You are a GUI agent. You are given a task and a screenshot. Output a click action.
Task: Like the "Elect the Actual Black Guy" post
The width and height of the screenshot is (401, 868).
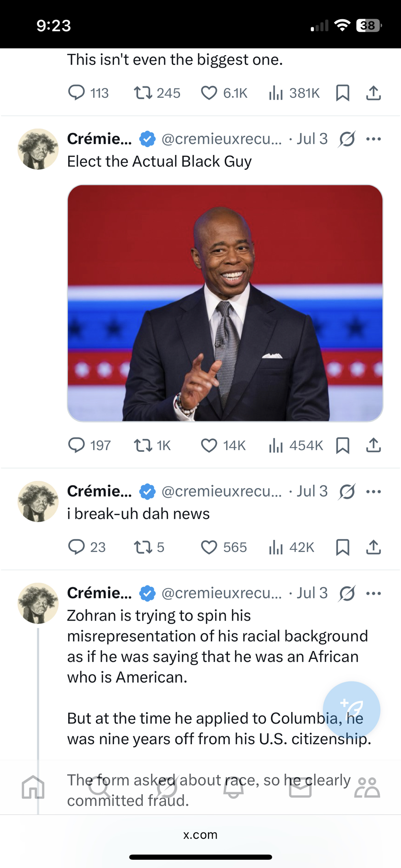[x=209, y=445]
